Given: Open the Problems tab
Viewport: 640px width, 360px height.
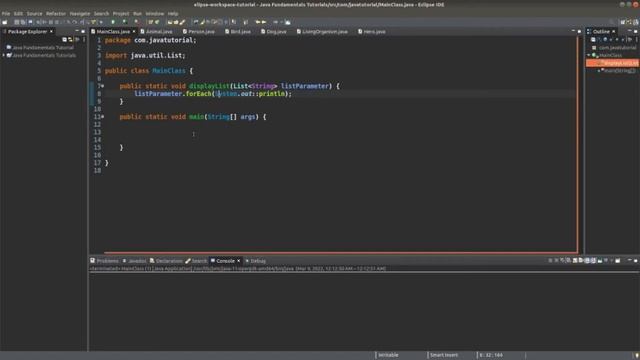Looking at the screenshot, I should pos(104,261).
